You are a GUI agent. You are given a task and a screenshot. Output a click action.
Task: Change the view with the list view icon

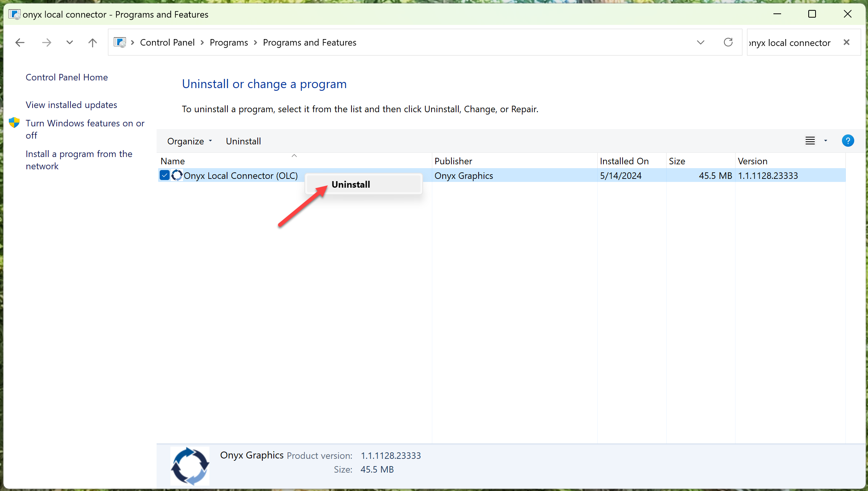[810, 141]
